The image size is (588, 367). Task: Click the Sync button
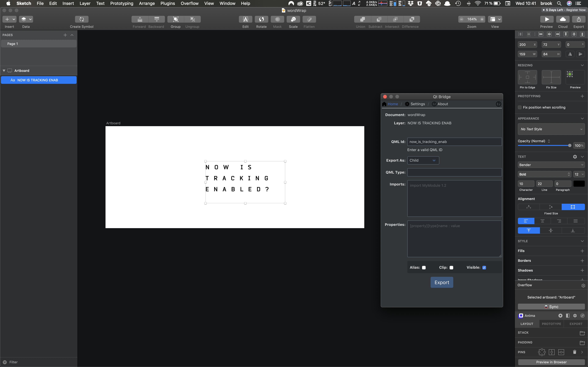[x=551, y=307]
